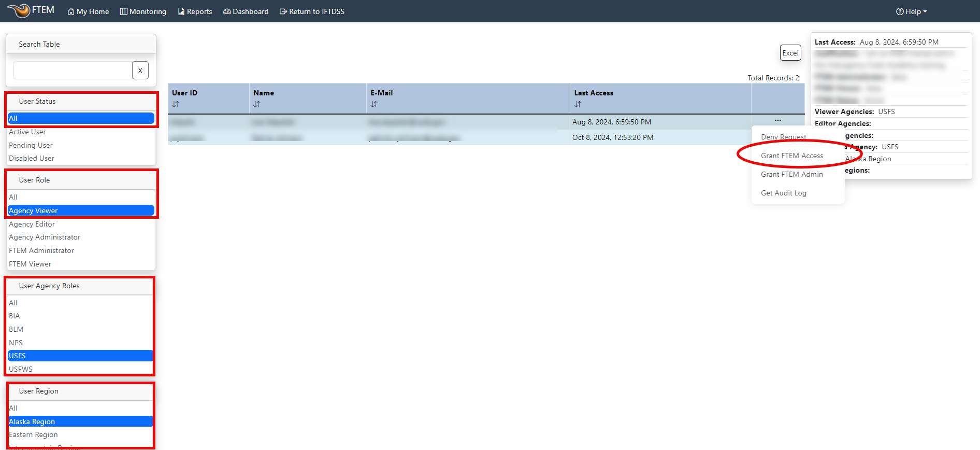
Task: Open the Help dropdown menu
Action: coord(911,11)
